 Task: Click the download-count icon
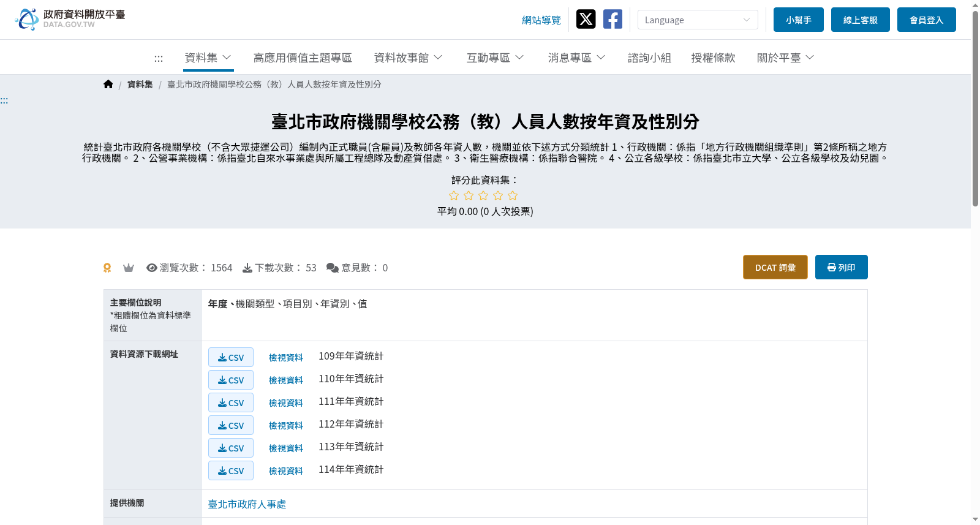point(247,268)
